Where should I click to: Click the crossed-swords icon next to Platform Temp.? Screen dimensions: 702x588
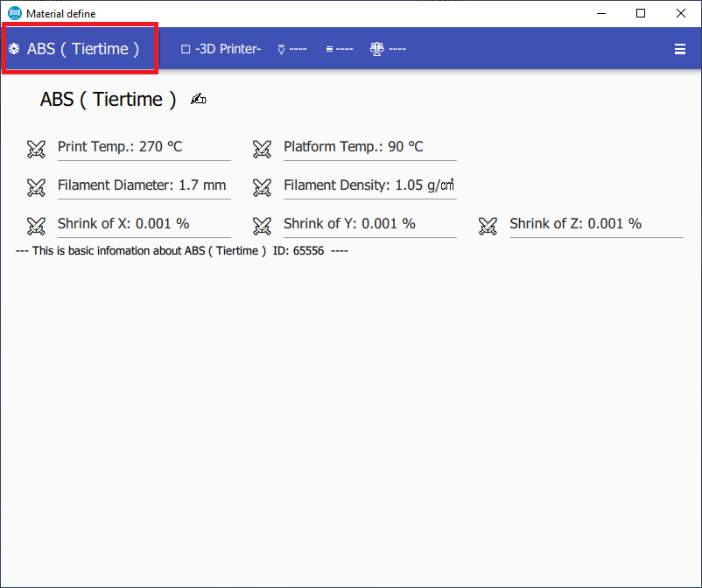(262, 149)
